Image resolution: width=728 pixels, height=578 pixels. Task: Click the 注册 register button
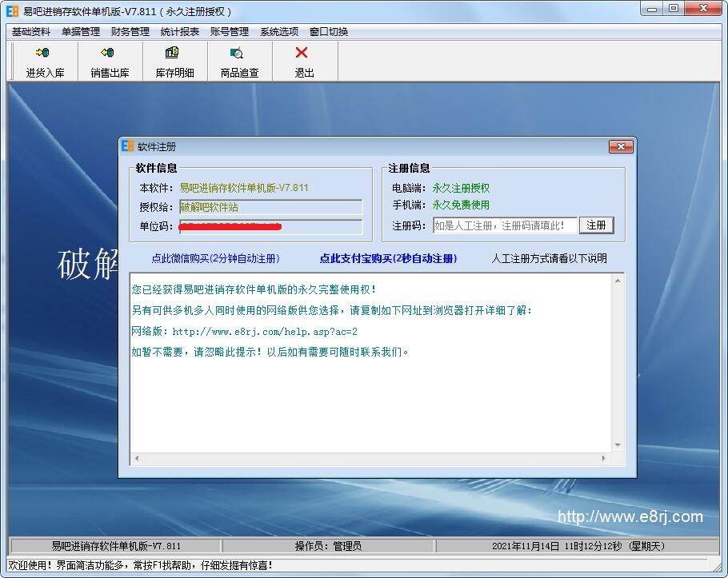(596, 225)
